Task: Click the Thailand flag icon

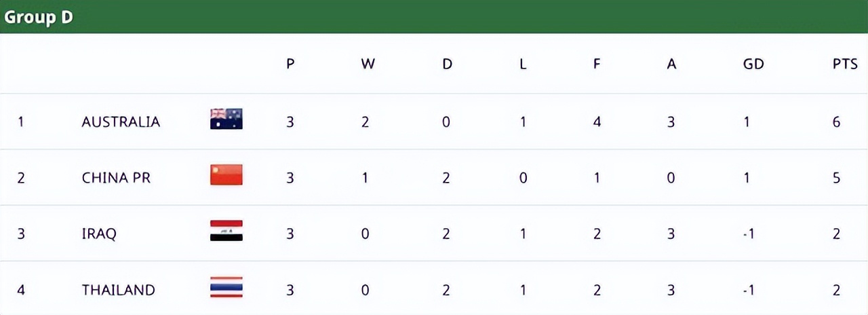Action: (x=226, y=287)
